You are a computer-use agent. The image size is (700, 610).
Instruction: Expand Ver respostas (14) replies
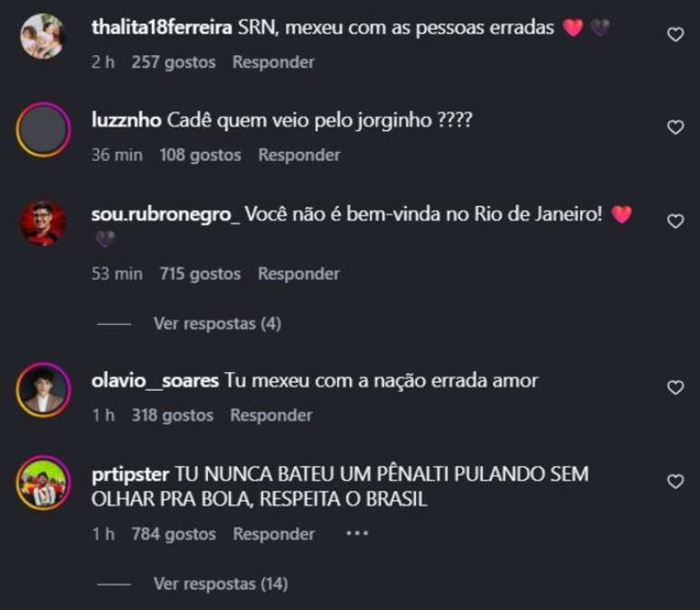point(221,584)
